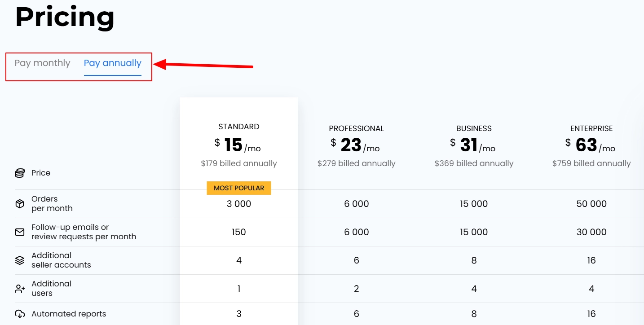Click the Automated reports row label

[69, 314]
